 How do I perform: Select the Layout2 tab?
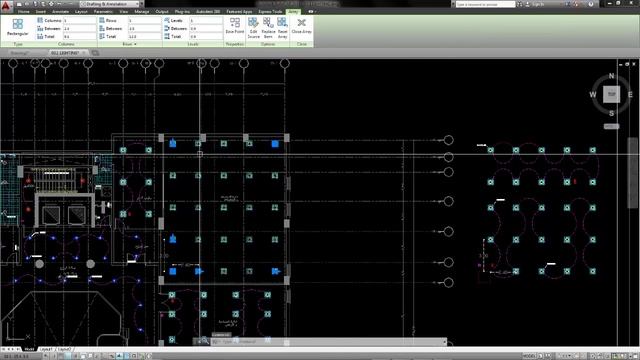coord(64,349)
